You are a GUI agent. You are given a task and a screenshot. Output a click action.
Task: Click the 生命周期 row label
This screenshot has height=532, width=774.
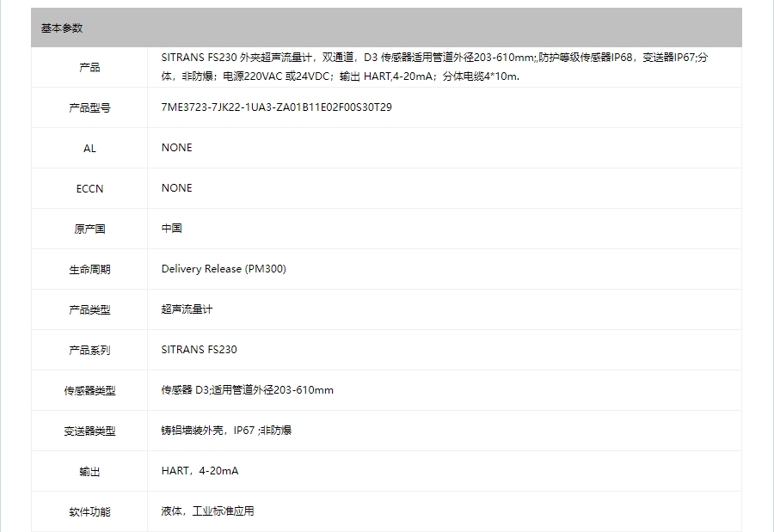[x=89, y=270]
